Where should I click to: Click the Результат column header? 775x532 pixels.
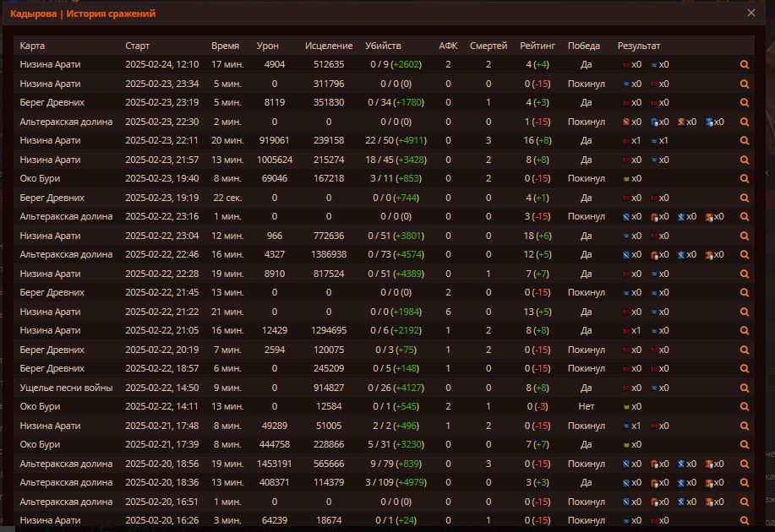click(x=639, y=46)
